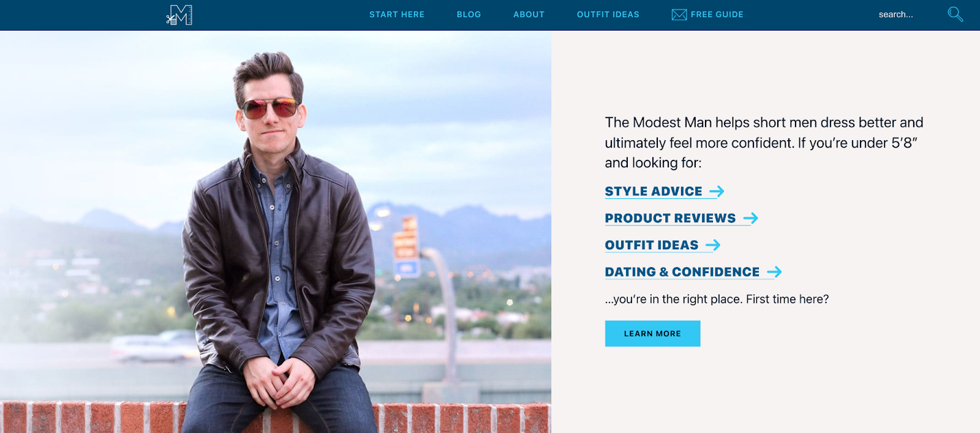Click the envelope icon beside Free Guide
Viewport: 980px width, 433px height.
coord(679,15)
